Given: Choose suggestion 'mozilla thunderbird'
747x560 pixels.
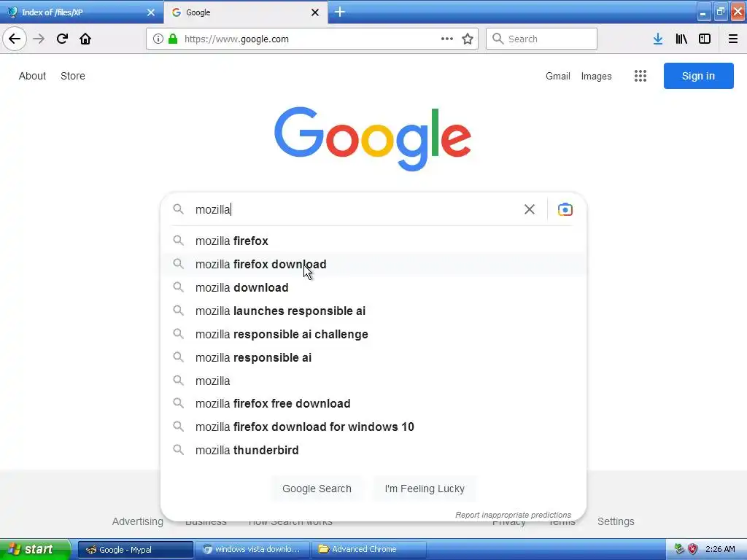Looking at the screenshot, I should click(x=373, y=450).
